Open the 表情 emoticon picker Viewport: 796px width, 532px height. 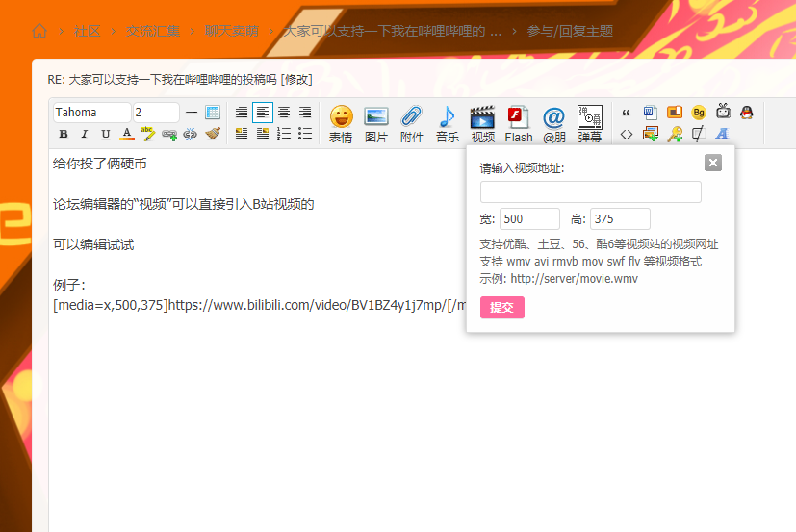click(x=341, y=123)
